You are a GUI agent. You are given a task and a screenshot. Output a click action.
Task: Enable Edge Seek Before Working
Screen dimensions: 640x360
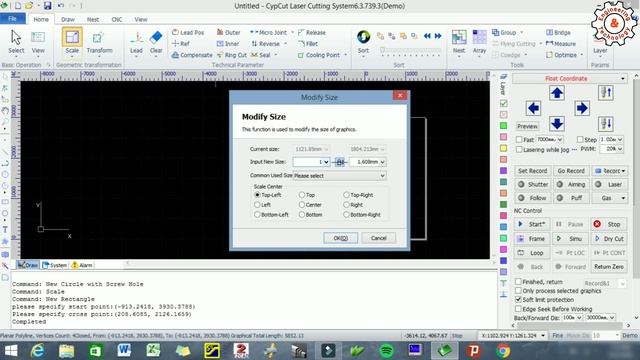tap(518, 309)
